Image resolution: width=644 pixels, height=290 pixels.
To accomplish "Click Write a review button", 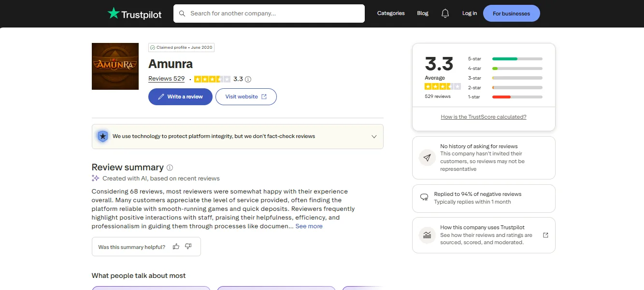I will (x=180, y=97).
